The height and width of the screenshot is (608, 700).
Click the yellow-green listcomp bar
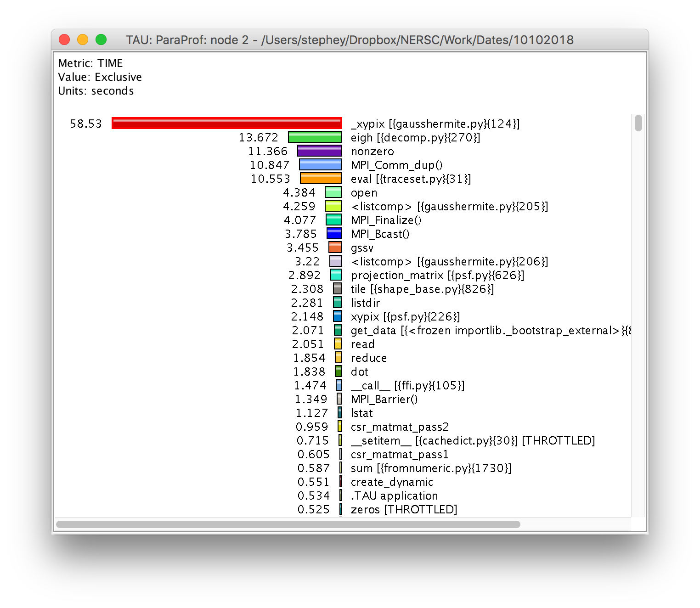click(335, 206)
